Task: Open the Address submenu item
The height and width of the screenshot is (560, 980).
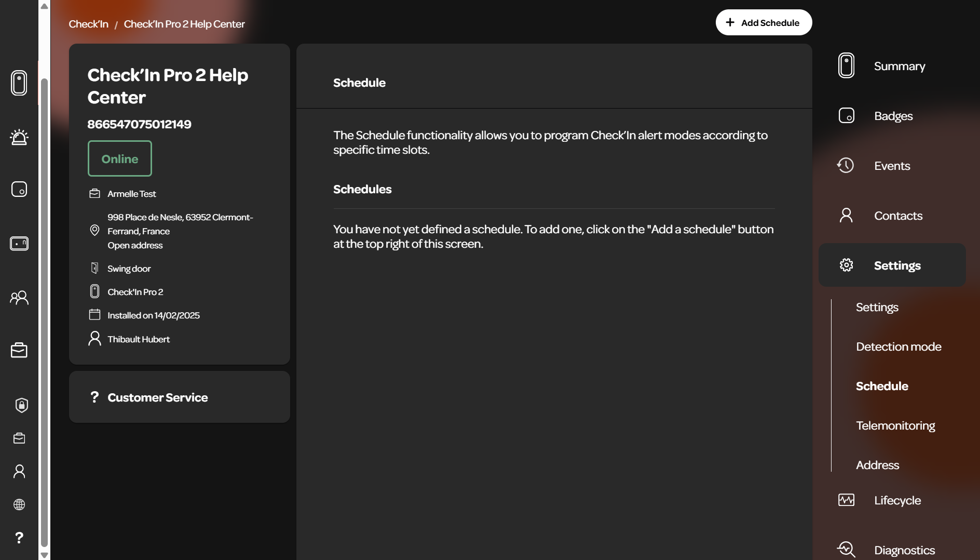Action: (x=877, y=465)
